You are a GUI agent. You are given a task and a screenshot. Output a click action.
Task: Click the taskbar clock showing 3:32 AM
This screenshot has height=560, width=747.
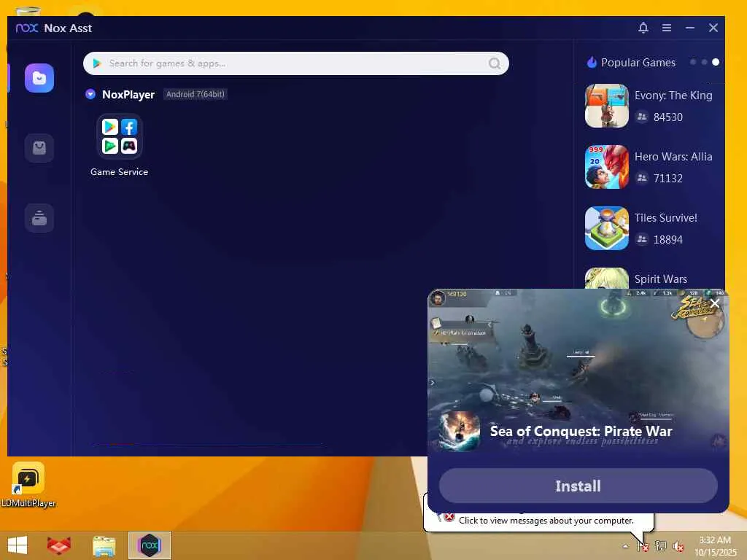point(715,545)
